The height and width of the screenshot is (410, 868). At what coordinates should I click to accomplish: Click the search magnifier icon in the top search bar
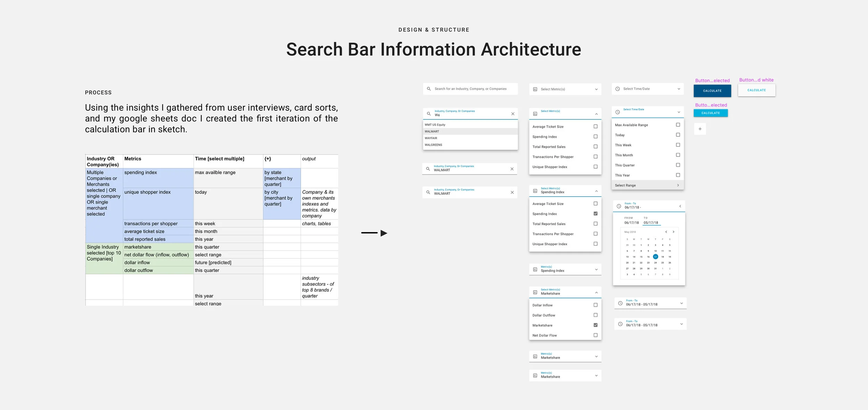coord(429,89)
